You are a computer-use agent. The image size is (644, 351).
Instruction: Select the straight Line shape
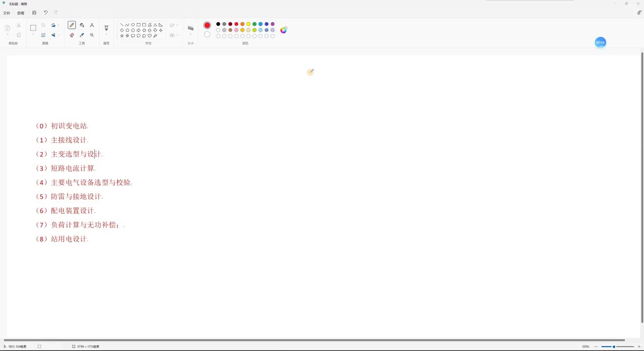(x=122, y=24)
